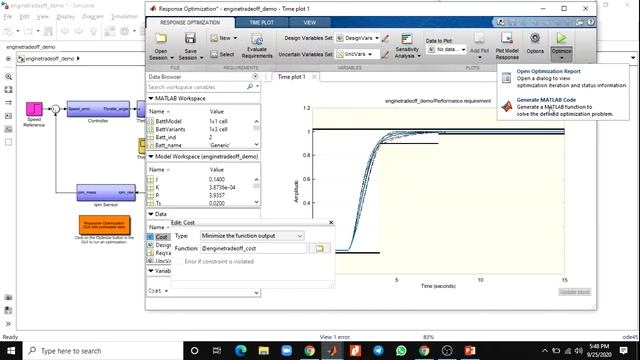Switch to the Response Optimization ribbon tab
Screen dimensions: 640x360
(x=190, y=22)
